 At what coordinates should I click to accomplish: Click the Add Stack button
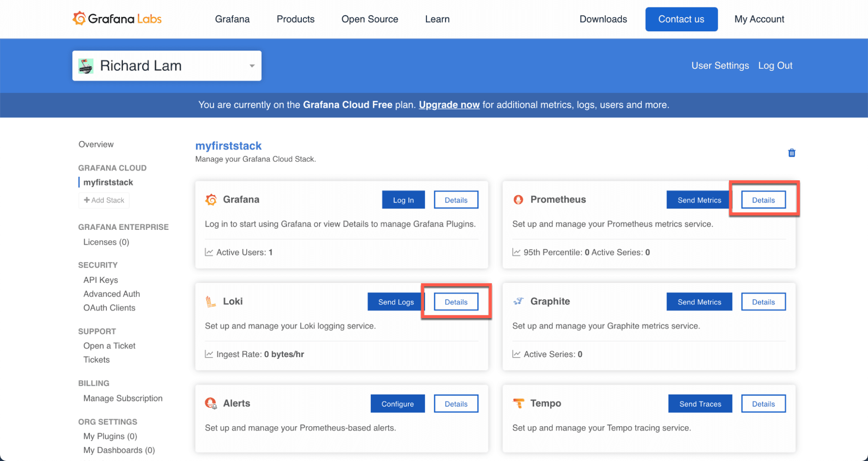pos(104,200)
